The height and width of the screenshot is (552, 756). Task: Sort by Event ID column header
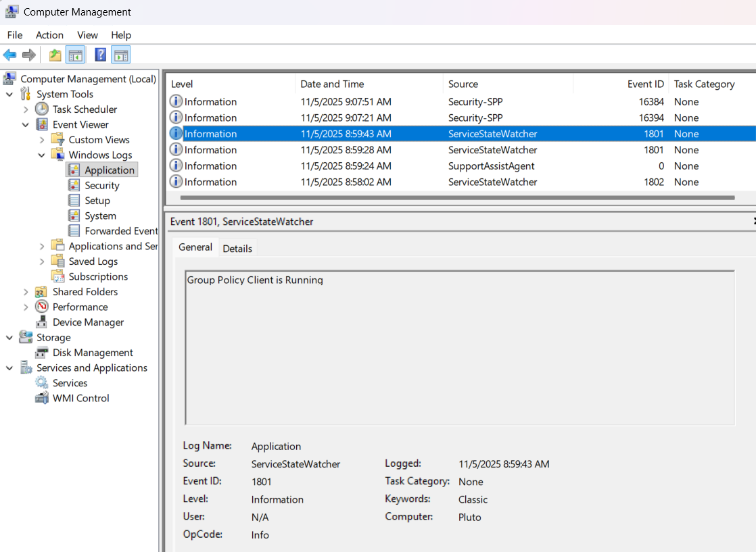[x=621, y=84]
